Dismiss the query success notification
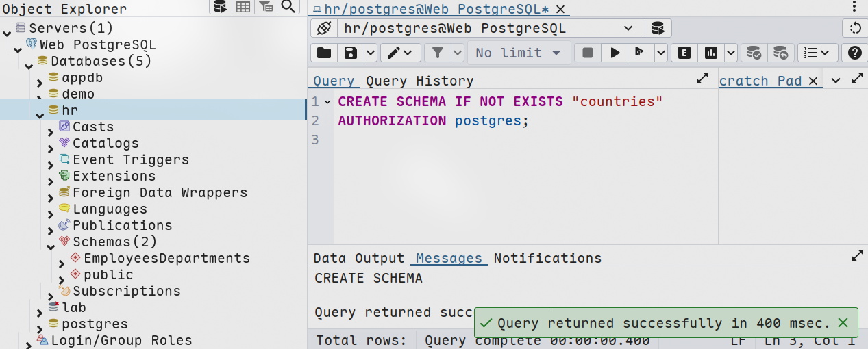This screenshot has width=868, height=349. [843, 323]
